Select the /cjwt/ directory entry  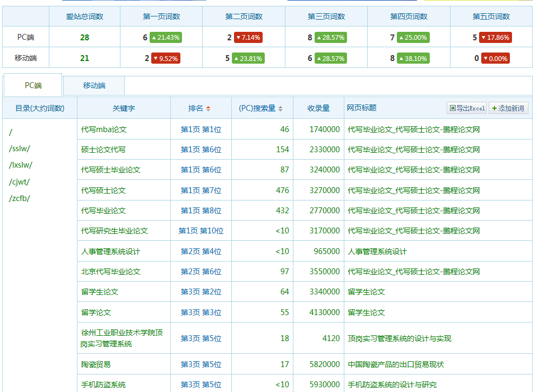(x=20, y=182)
